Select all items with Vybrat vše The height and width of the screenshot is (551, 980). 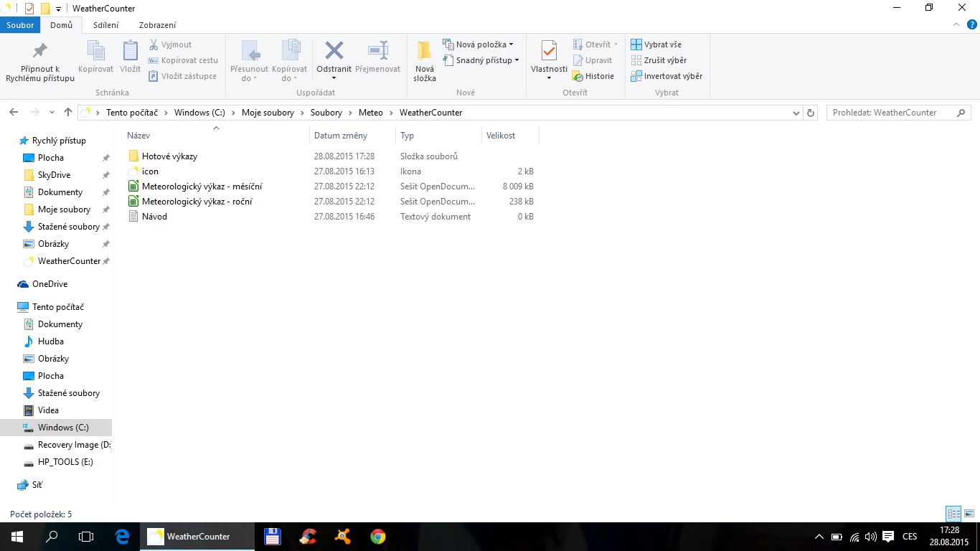[x=656, y=44]
